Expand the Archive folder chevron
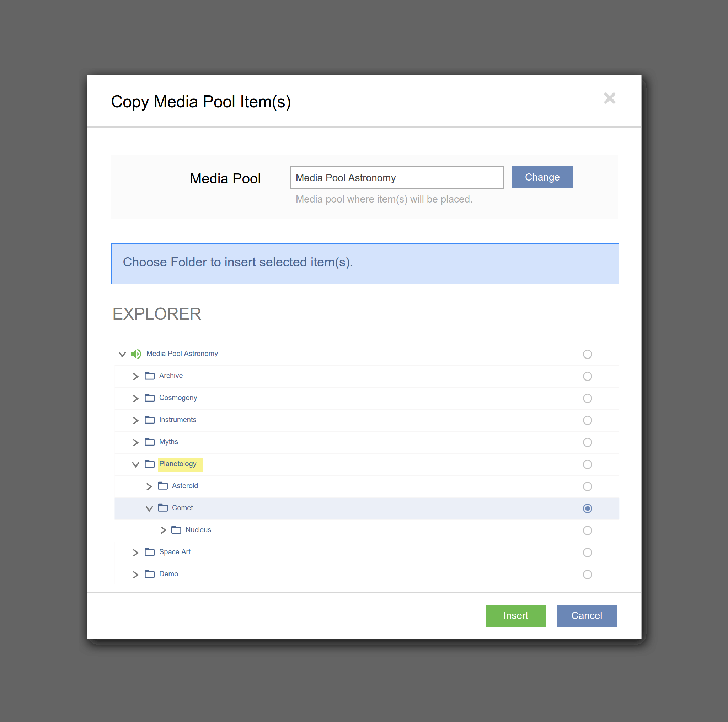728x722 pixels. click(136, 376)
